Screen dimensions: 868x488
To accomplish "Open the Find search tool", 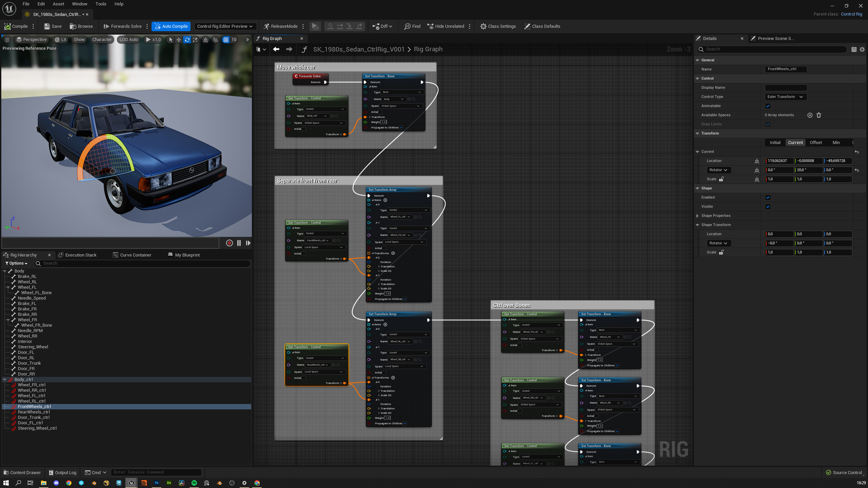I will click(412, 26).
